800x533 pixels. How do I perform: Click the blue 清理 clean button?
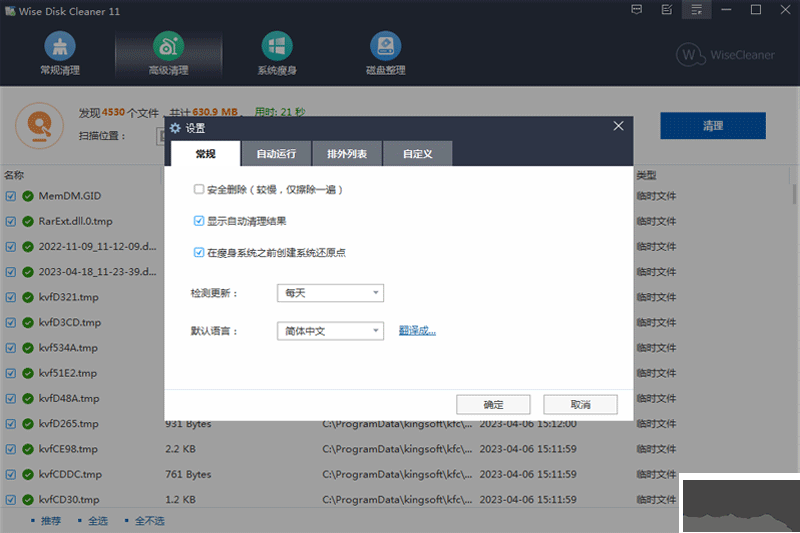(x=713, y=125)
